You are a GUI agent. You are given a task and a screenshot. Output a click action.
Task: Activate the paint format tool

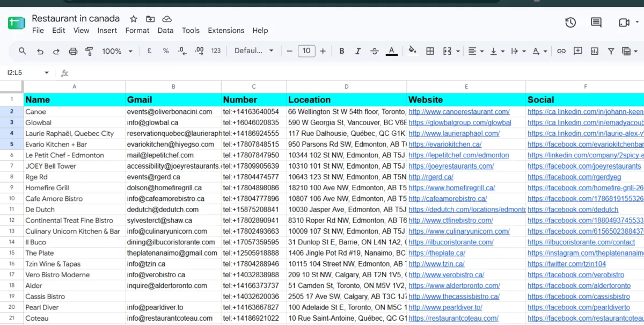pos(89,51)
